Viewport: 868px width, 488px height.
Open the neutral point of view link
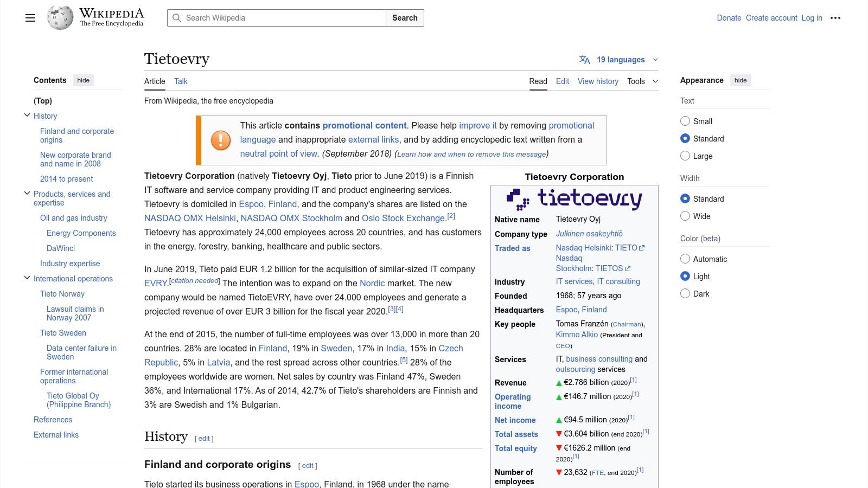click(x=278, y=153)
